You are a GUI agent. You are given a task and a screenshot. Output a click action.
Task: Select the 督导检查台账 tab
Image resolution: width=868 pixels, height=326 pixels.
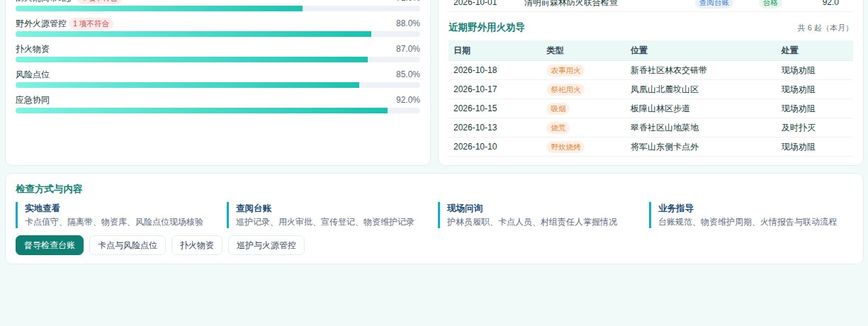[x=50, y=245]
